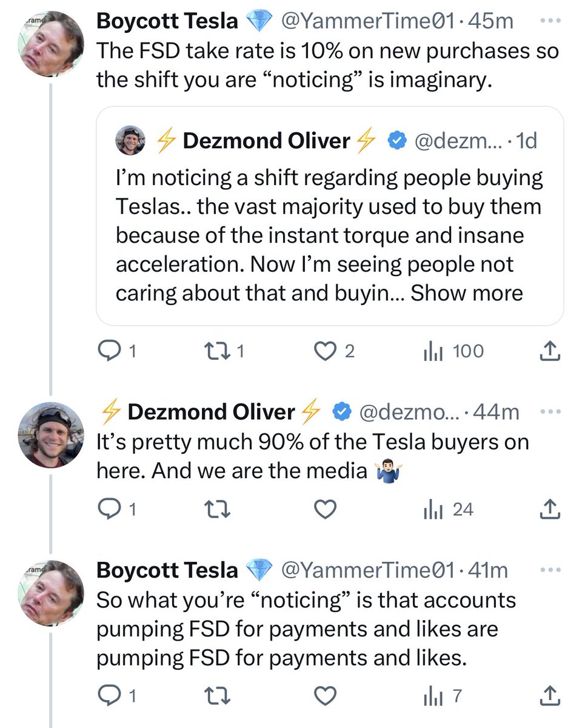Share the last Boycott Tesla tweet
Viewport: 582px width, 728px height.
(548, 695)
